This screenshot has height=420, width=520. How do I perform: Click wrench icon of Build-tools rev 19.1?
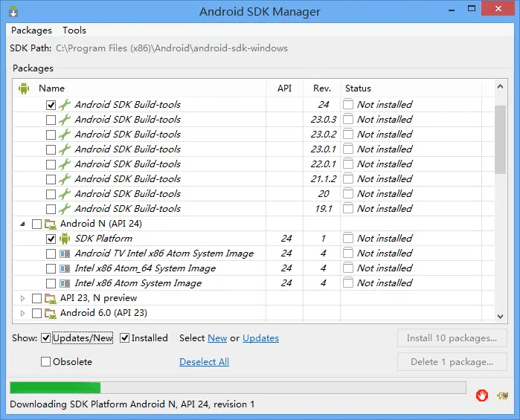coord(65,209)
